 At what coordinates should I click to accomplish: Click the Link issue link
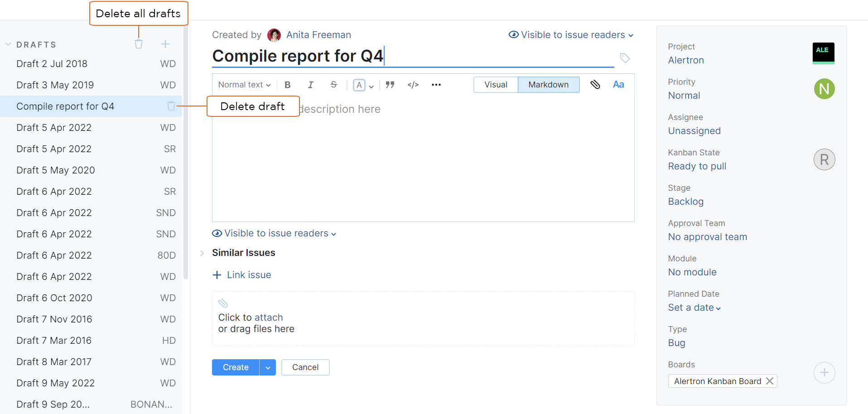coord(242,275)
